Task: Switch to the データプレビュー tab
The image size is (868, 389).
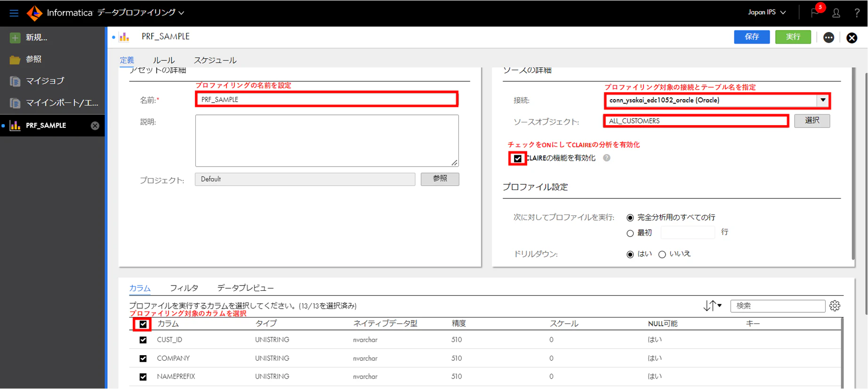Action: (245, 288)
